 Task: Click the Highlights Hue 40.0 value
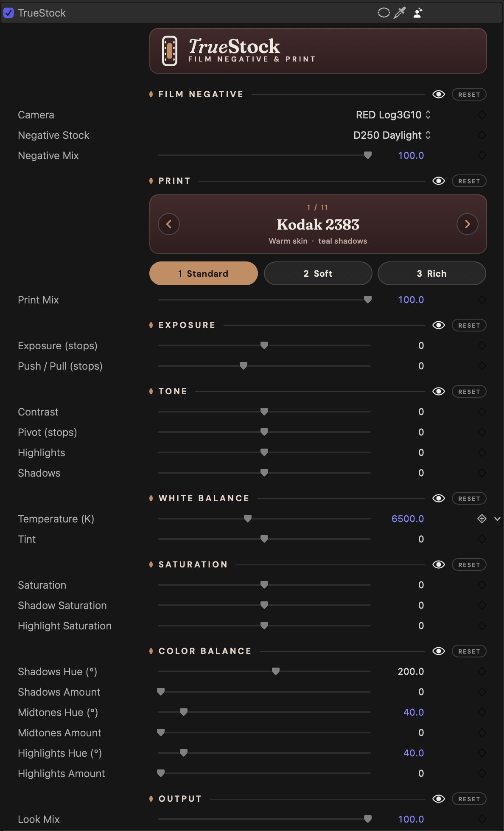click(x=414, y=753)
